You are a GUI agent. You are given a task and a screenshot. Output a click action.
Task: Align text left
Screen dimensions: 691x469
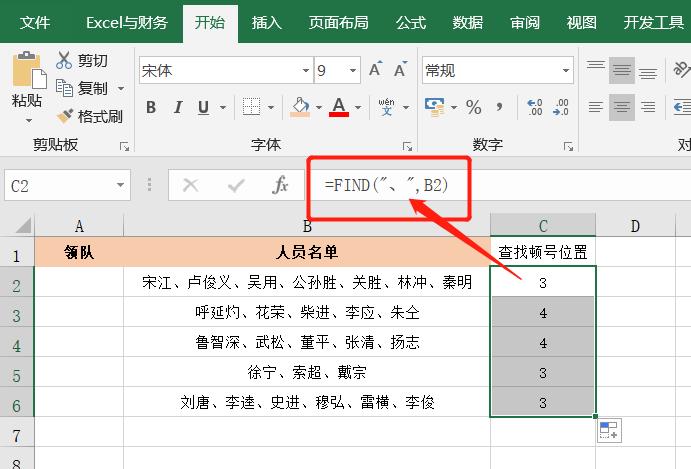(x=596, y=107)
